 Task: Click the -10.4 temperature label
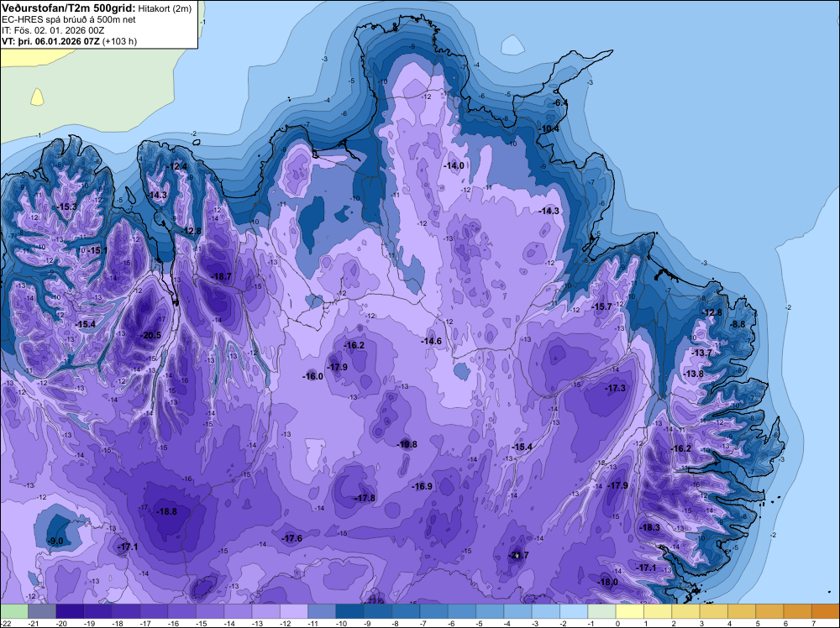point(549,129)
